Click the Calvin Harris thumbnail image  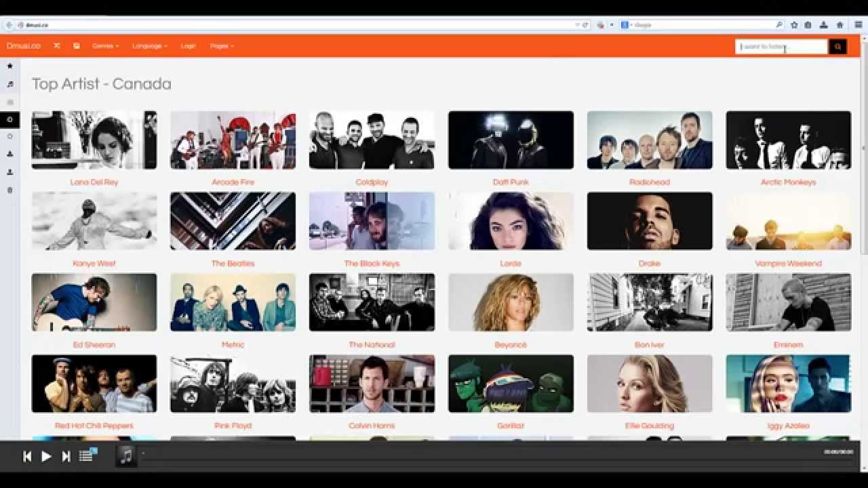click(372, 384)
